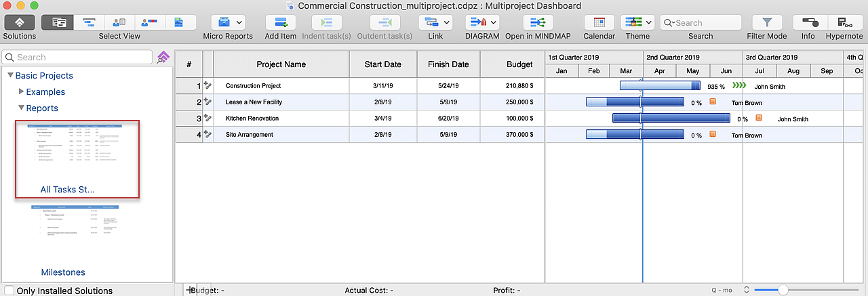Click the Add Item icon
The image size is (868, 296).
[x=280, y=22]
